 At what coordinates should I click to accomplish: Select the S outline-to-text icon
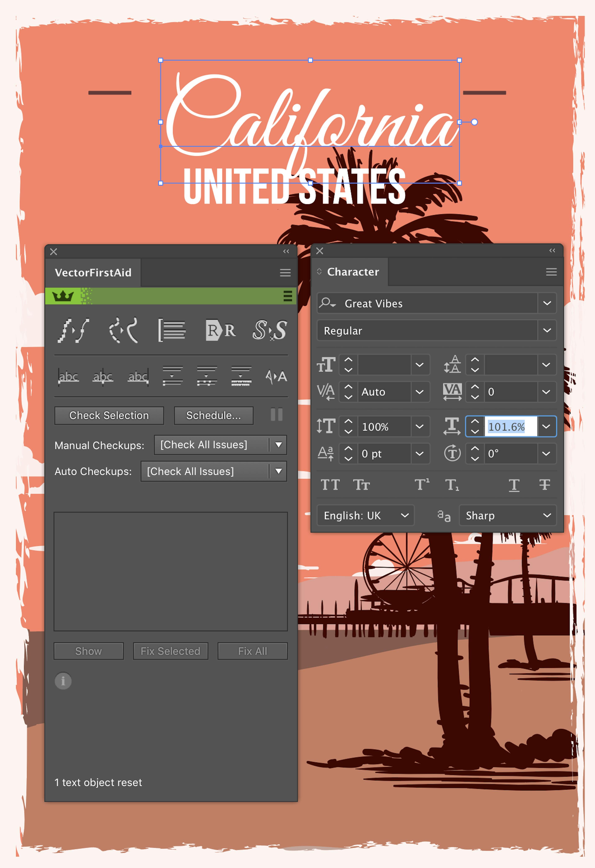(x=269, y=331)
